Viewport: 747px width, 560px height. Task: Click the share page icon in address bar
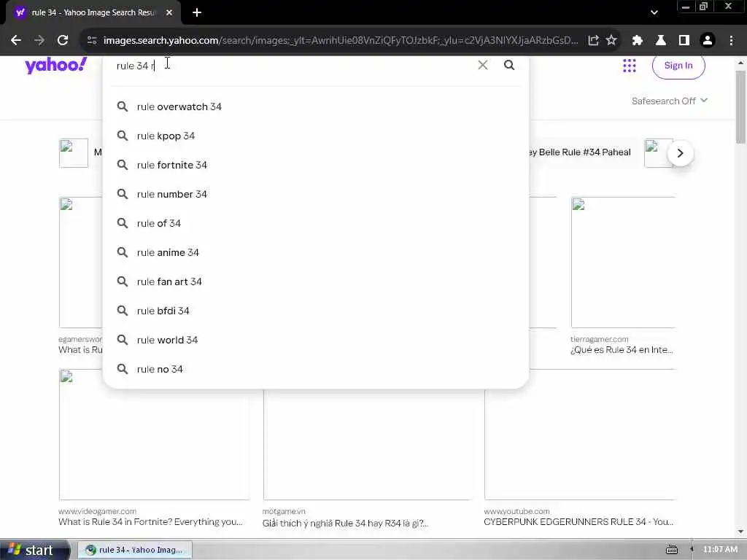pyautogui.click(x=593, y=41)
